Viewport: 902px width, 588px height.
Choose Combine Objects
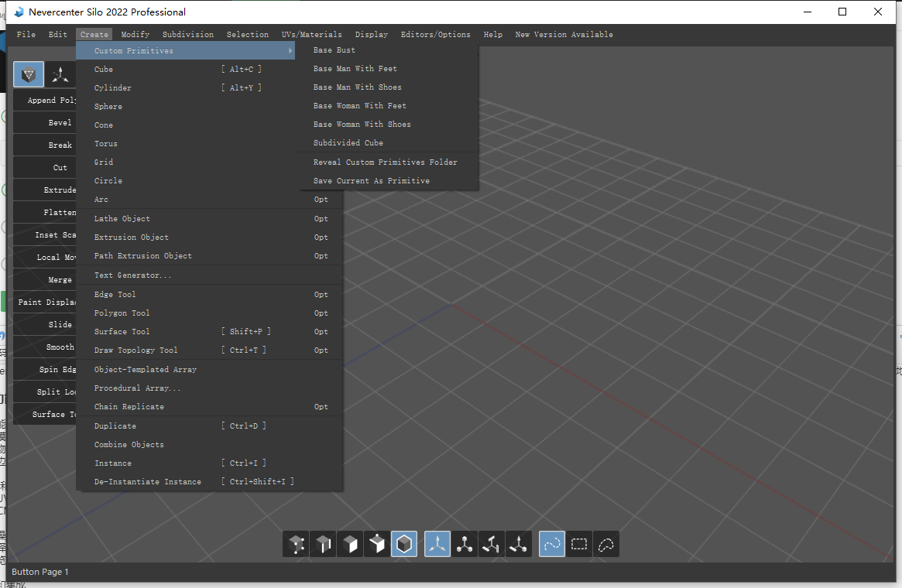tap(209, 444)
